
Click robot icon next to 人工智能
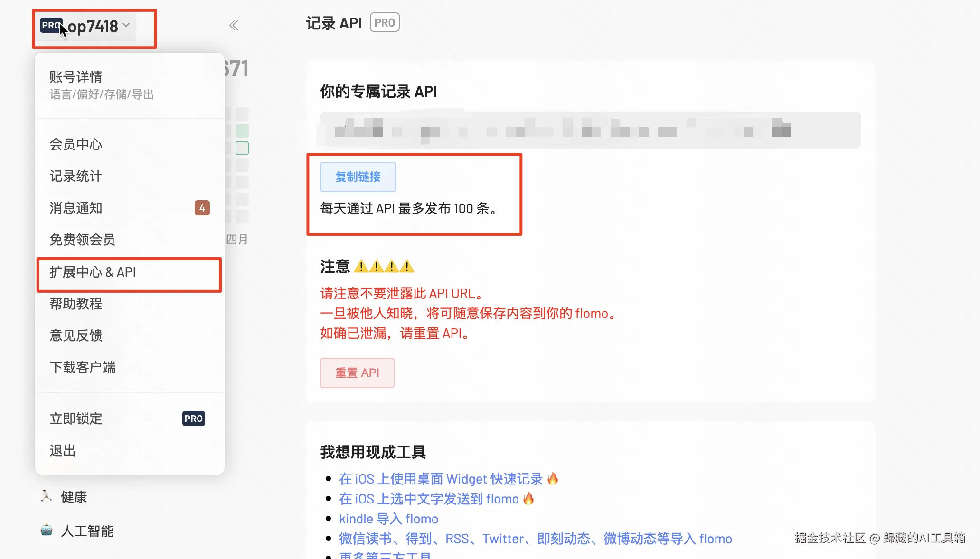47,530
